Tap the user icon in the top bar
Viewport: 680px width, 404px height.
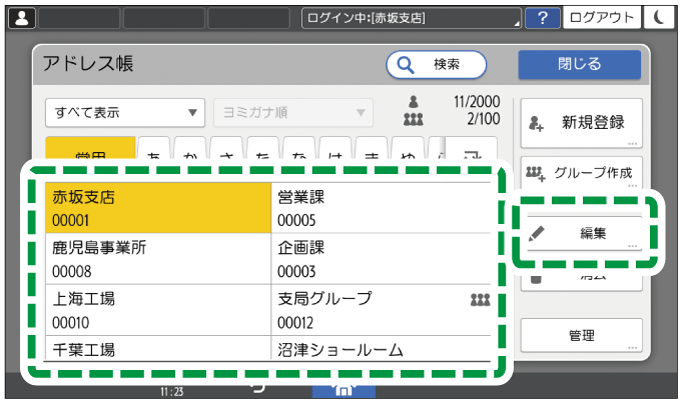pyautogui.click(x=22, y=19)
